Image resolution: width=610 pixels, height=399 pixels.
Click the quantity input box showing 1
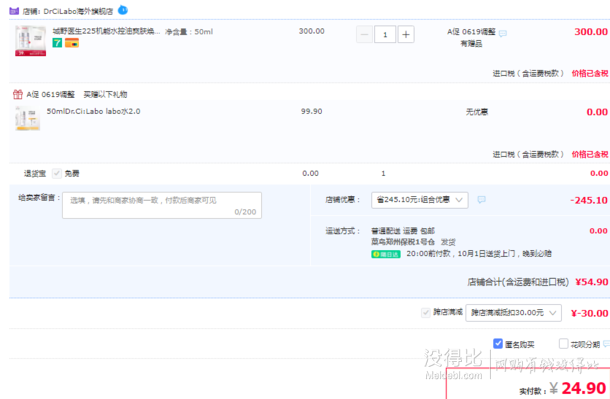385,34
